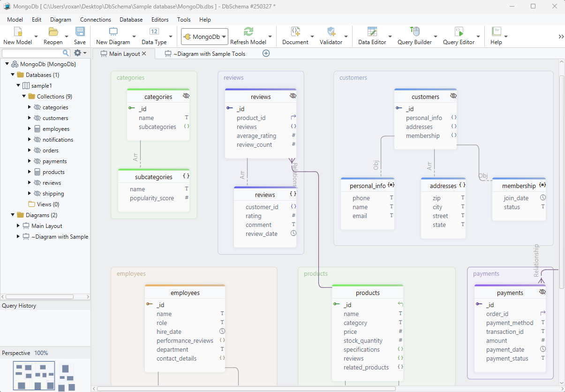Click the Refresh Model icon
The height and width of the screenshot is (392, 565).
[x=248, y=31]
